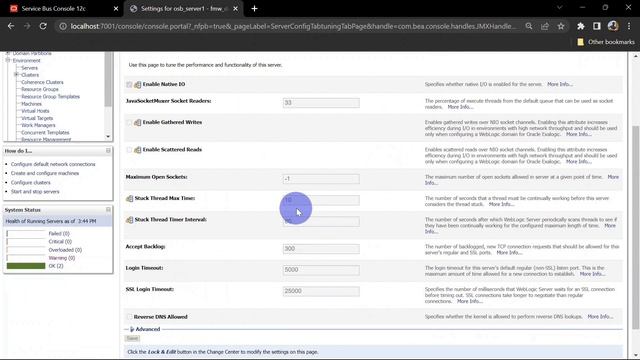Open the site information icon in address bar
The width and height of the screenshot is (640, 360).
pyautogui.click(x=63, y=26)
